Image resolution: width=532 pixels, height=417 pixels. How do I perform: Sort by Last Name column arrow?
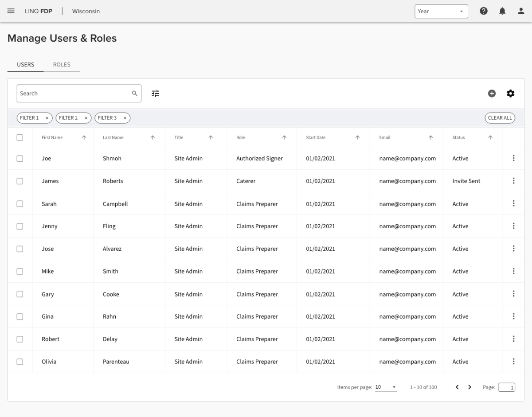[x=153, y=138]
